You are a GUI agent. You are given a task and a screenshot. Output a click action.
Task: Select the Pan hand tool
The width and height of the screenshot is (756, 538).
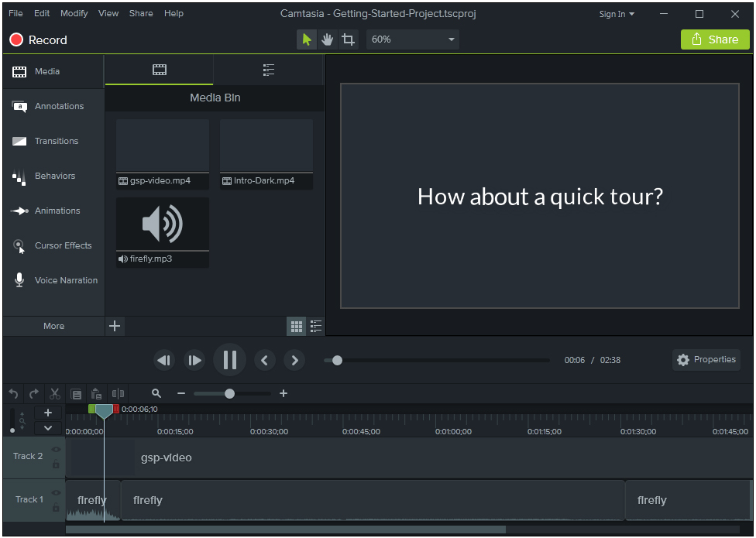click(328, 39)
